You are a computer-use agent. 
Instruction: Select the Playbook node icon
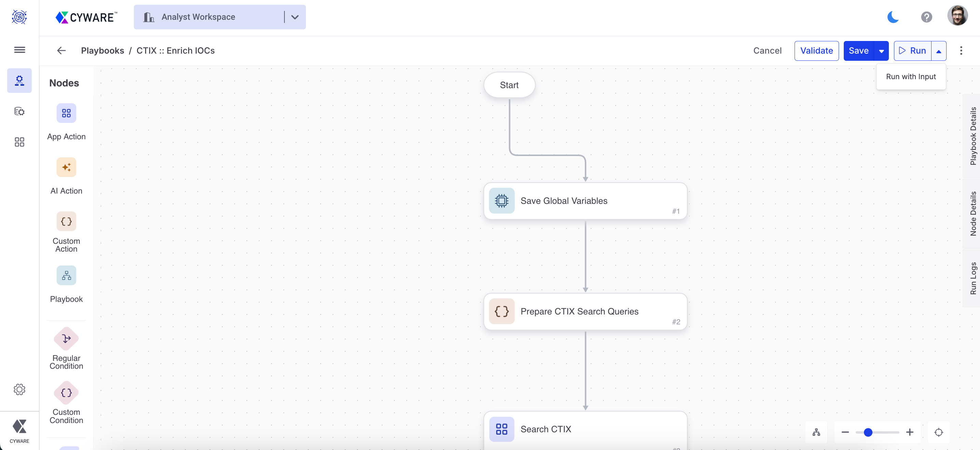pos(66,276)
